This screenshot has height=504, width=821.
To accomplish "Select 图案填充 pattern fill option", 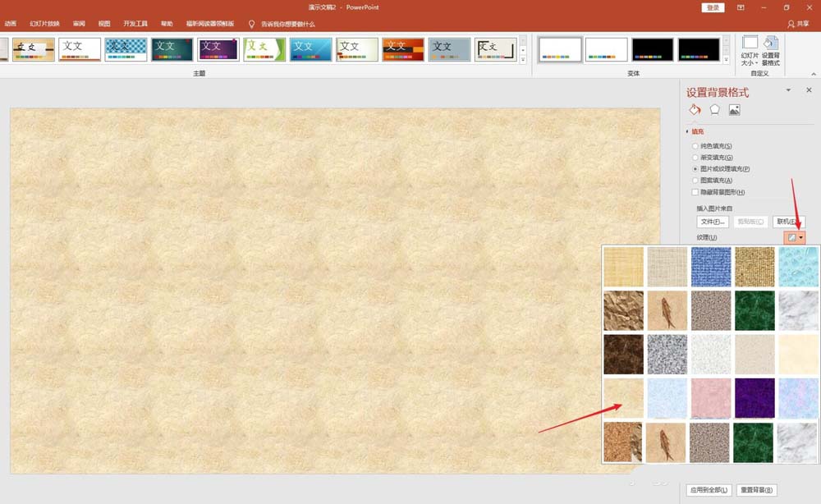I will tap(712, 181).
